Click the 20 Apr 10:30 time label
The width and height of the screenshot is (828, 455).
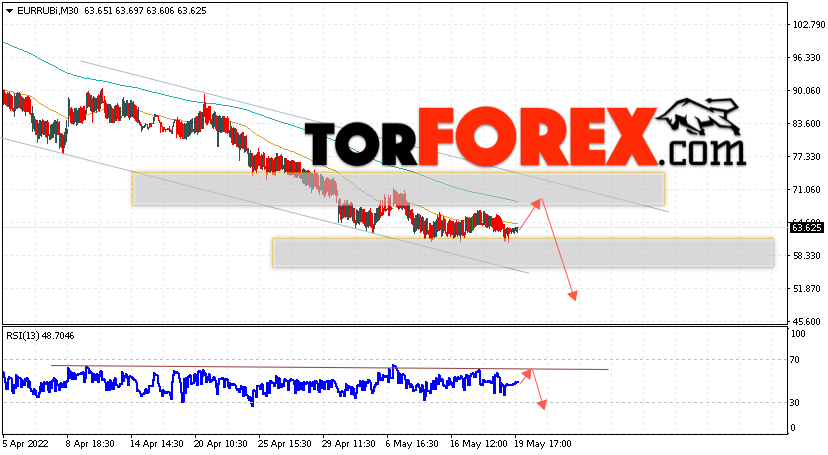(x=221, y=444)
